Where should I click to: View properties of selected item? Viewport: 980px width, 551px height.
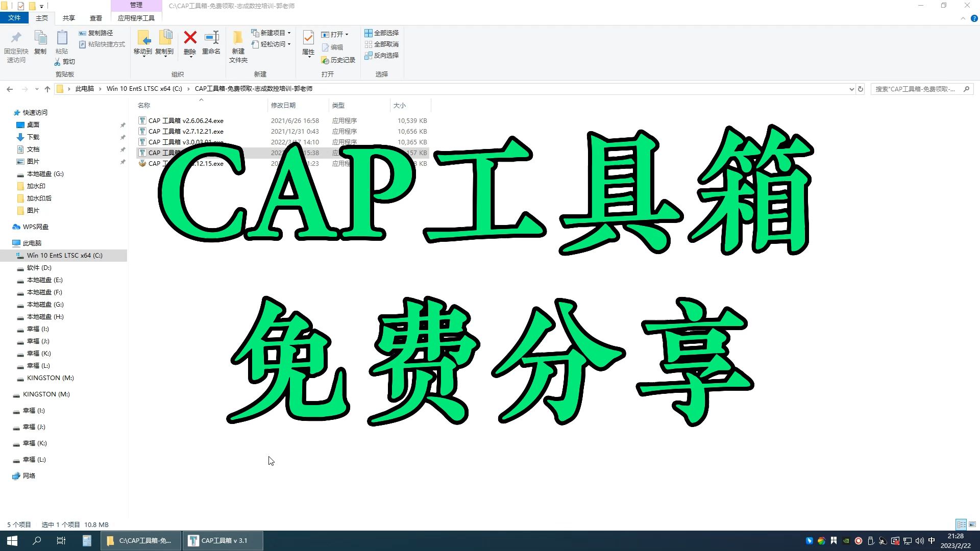(308, 46)
